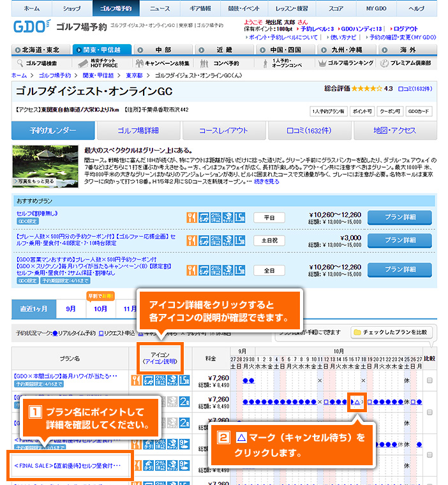
Task: Click △ cancel-wait mark in calendar
Action: 357,402
